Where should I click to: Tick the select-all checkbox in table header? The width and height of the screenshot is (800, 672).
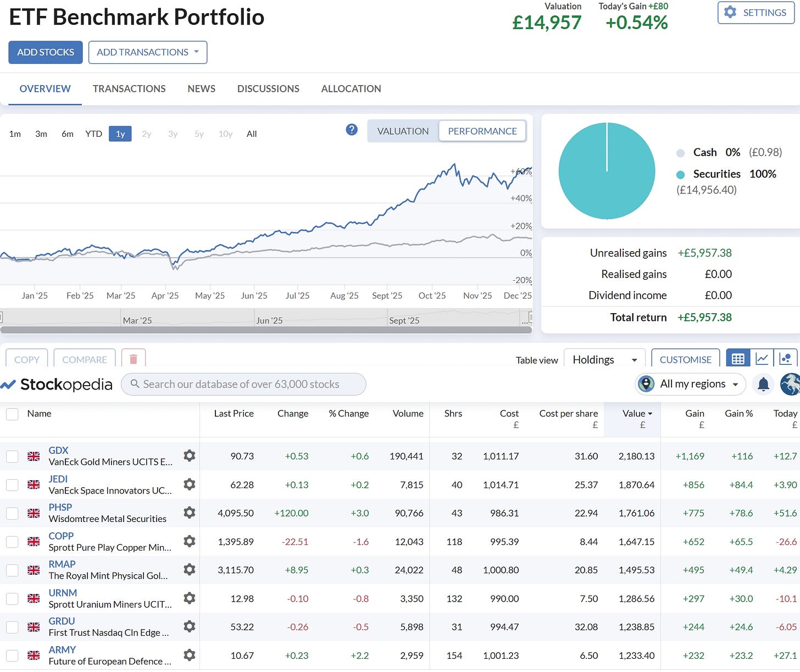pos(12,414)
